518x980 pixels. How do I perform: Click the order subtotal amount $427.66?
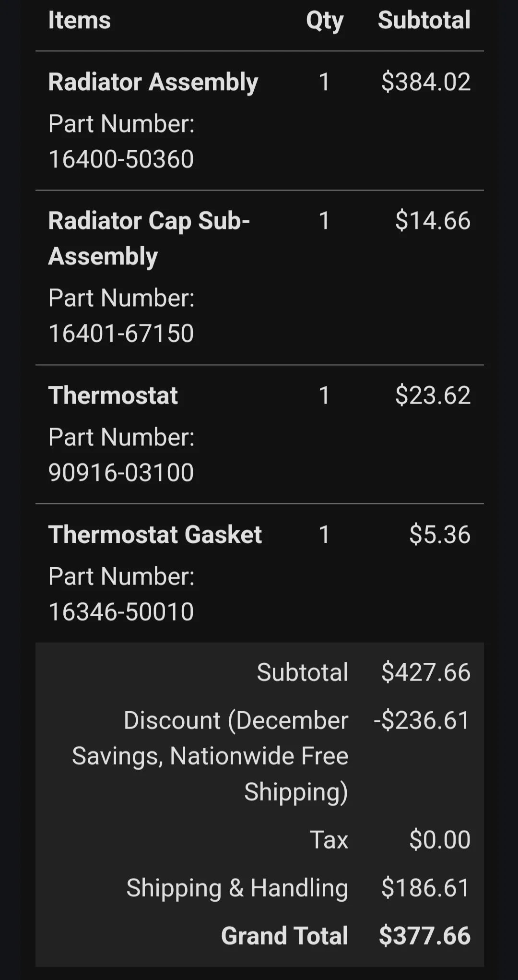(426, 672)
